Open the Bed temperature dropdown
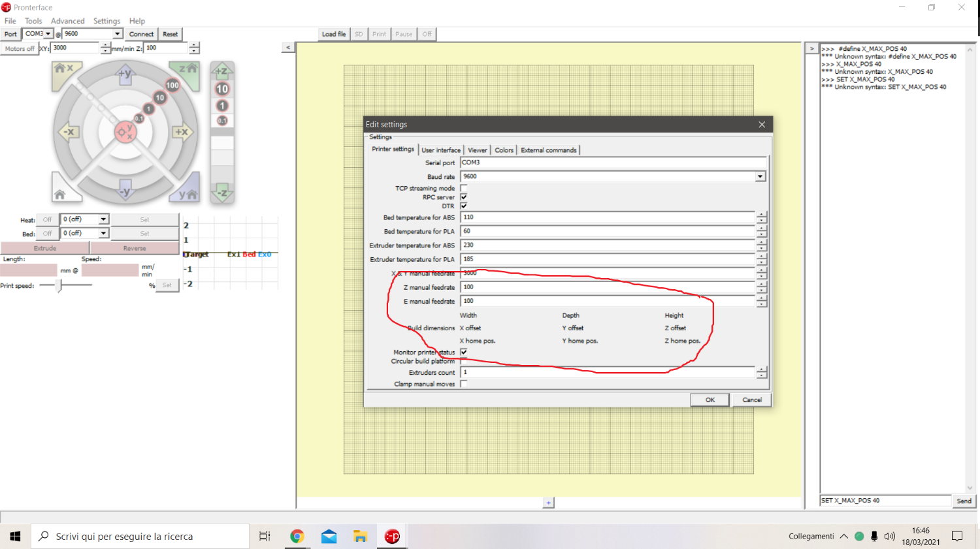 (103, 233)
